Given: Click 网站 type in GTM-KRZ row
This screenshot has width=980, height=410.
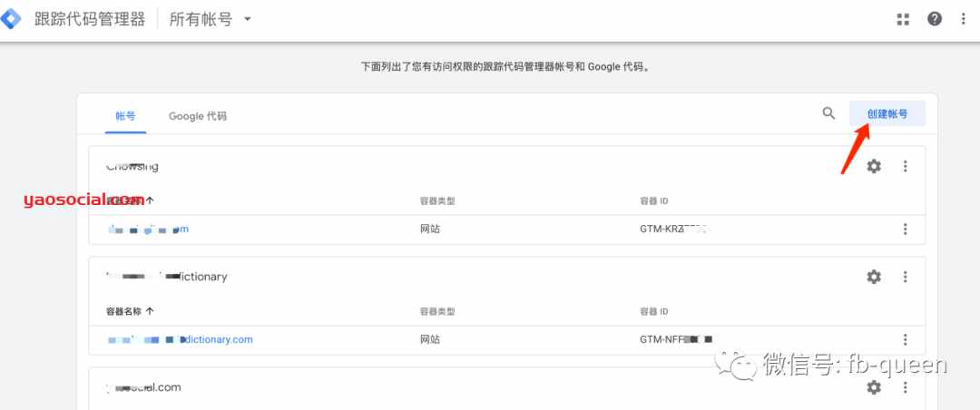Looking at the screenshot, I should pyautogui.click(x=430, y=229).
